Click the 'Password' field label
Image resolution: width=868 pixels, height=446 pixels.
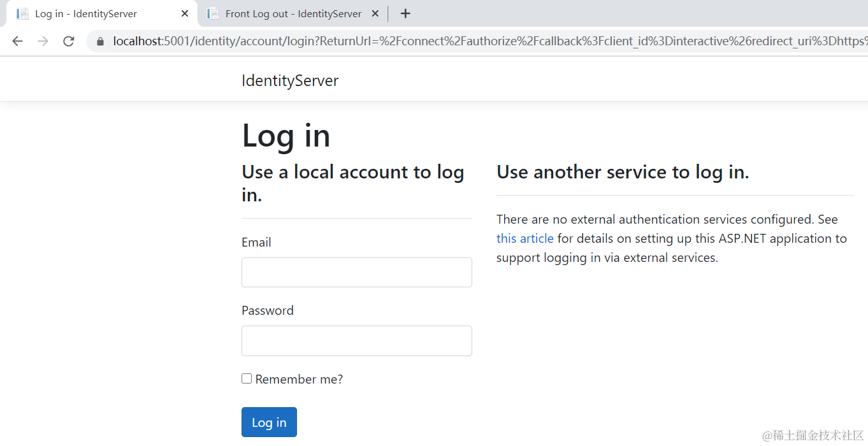tap(268, 310)
